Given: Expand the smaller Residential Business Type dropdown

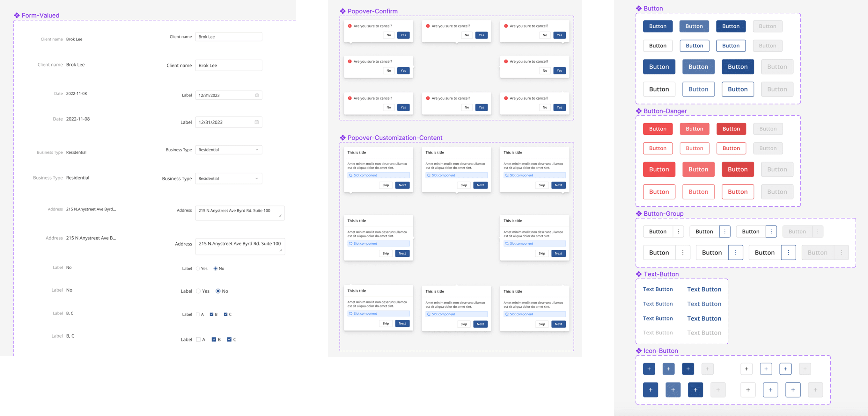Looking at the screenshot, I should pos(228,150).
